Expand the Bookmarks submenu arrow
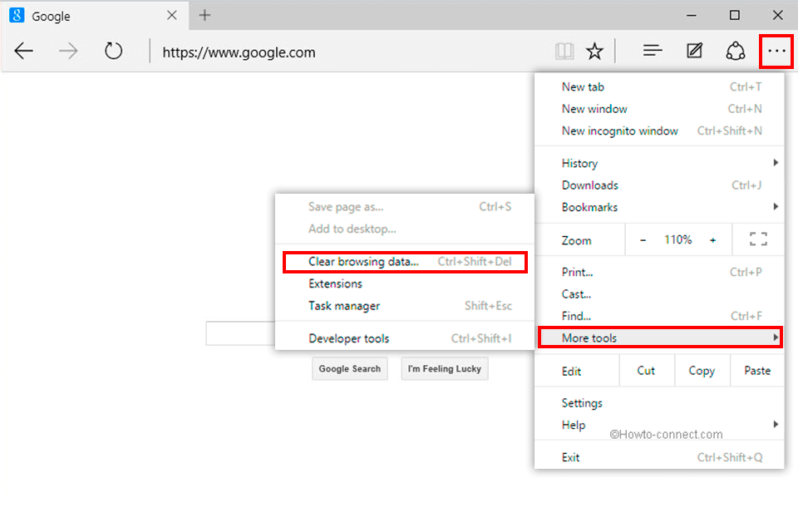This screenshot has height=532, width=798. point(776,206)
